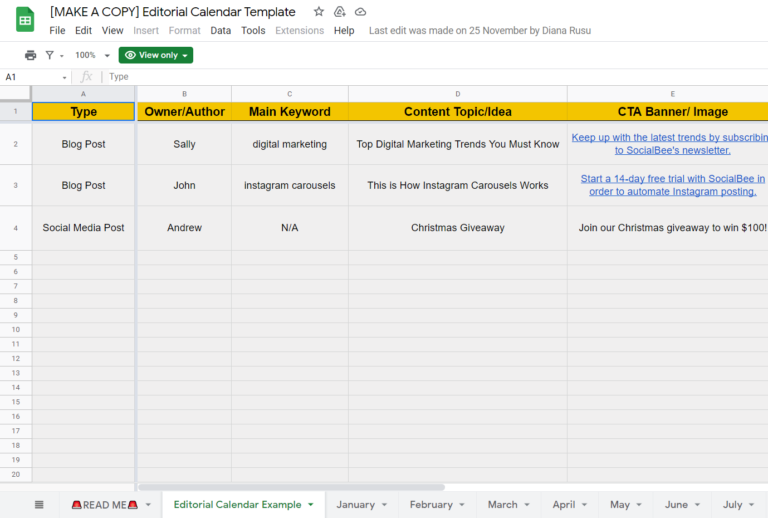Select row 1 header

click(x=16, y=111)
